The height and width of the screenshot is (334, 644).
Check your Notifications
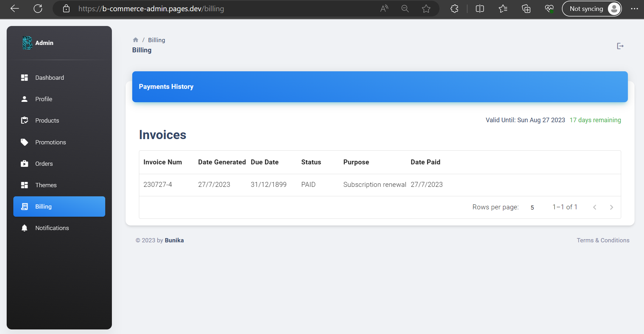pyautogui.click(x=52, y=228)
